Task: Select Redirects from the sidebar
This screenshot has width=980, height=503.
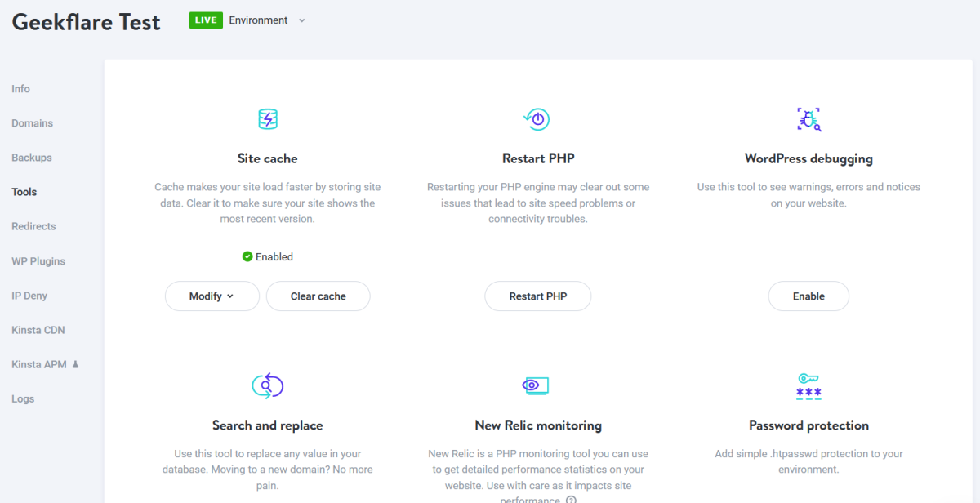Action: click(33, 226)
